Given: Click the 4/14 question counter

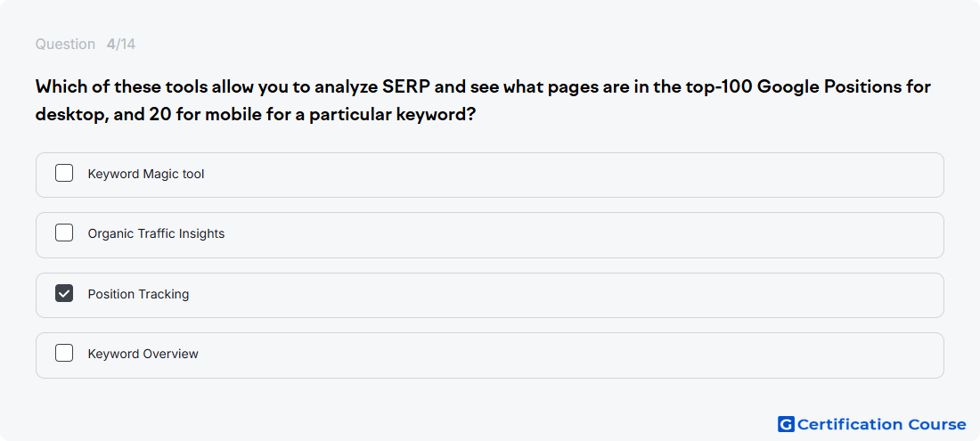Looking at the screenshot, I should pos(120,45).
